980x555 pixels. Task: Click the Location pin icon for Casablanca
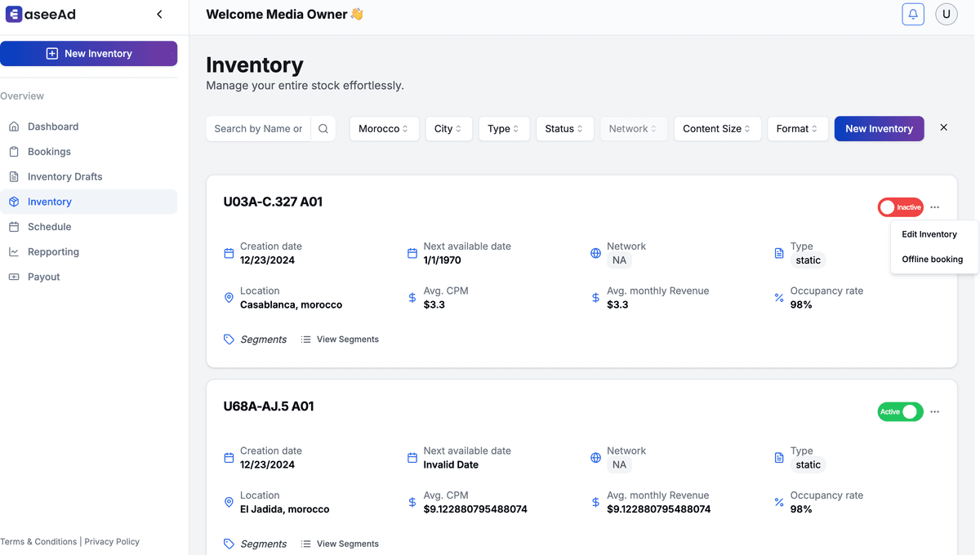click(x=229, y=298)
